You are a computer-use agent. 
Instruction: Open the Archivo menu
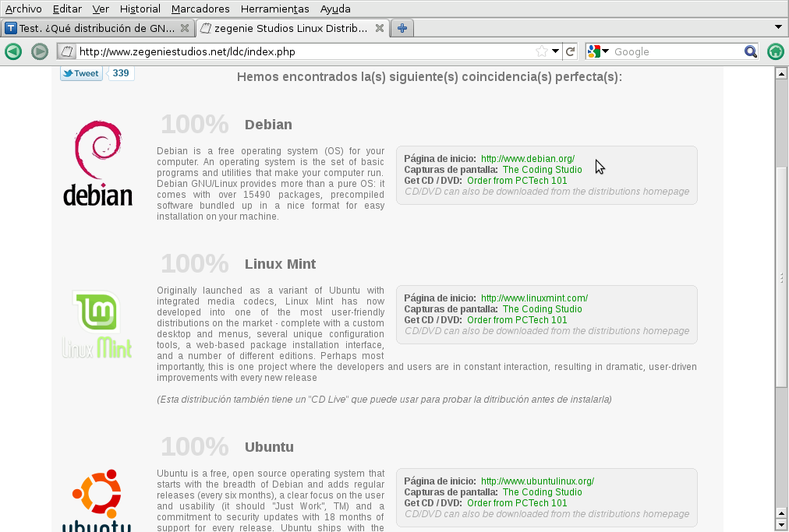(23, 9)
